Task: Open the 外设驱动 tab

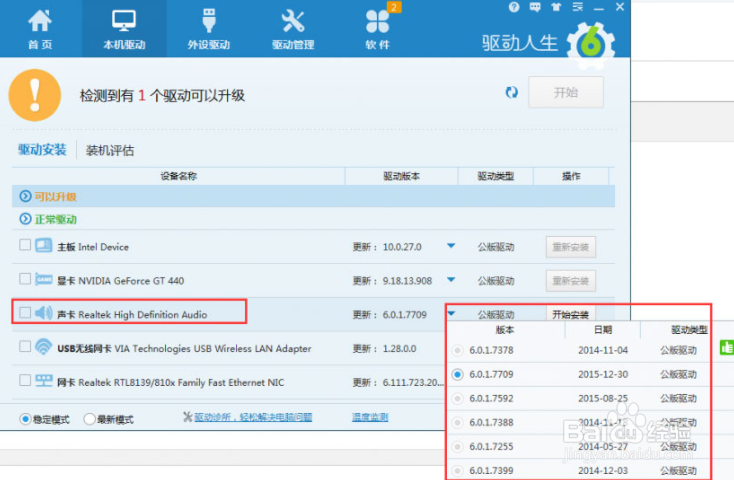Action: 209,29
